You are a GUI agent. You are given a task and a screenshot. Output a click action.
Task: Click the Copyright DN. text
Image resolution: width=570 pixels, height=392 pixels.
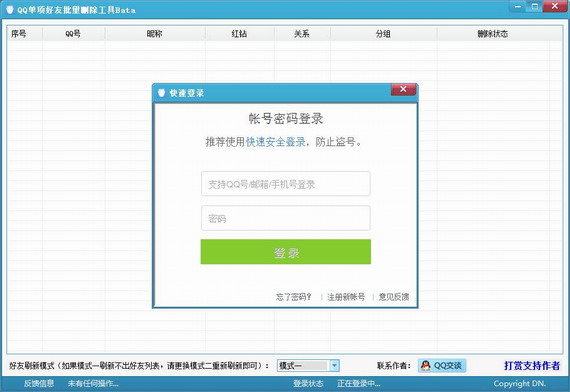coord(519,383)
